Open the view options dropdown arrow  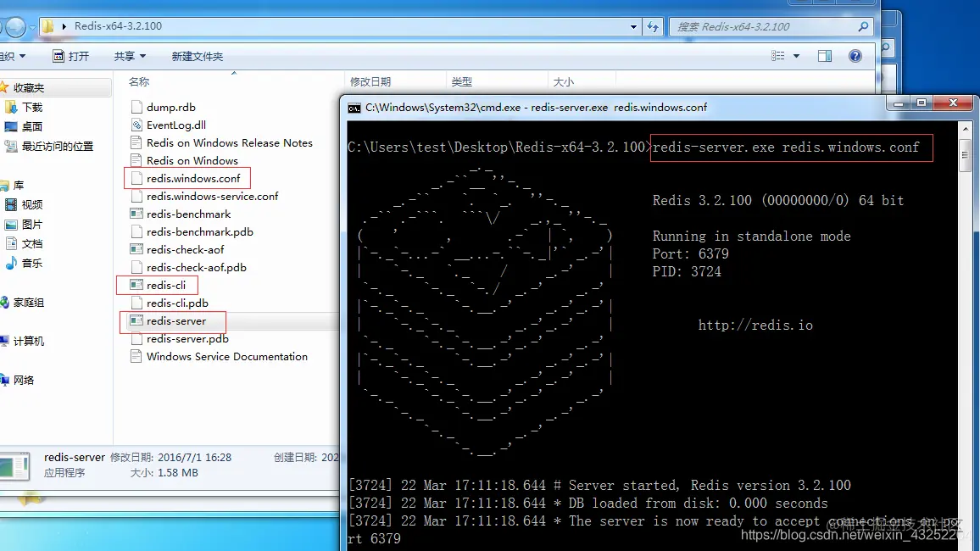(796, 56)
